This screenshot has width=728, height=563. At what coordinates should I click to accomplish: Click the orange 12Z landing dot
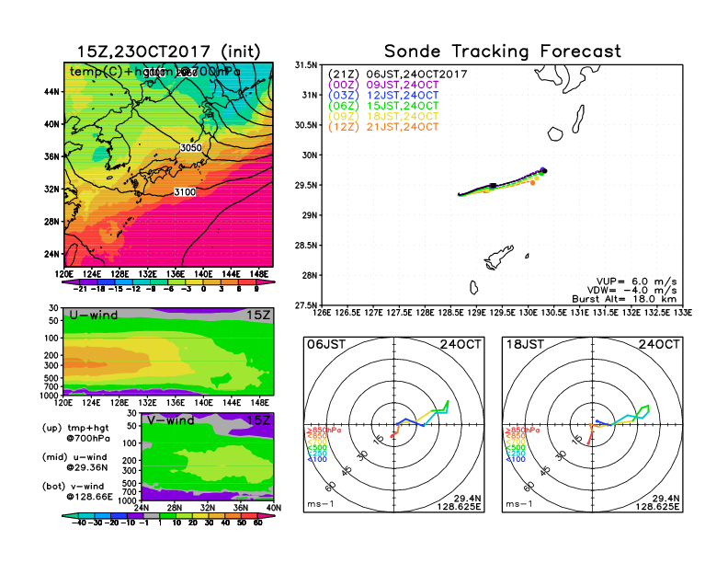point(533,183)
